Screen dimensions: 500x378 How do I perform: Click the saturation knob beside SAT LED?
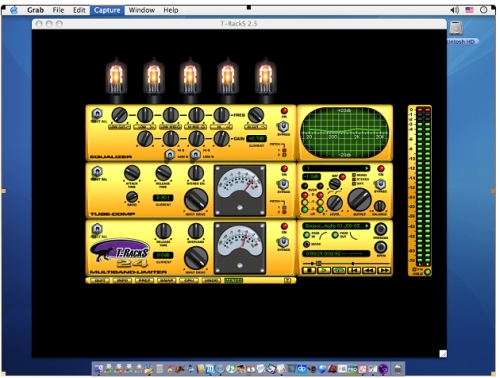point(334,184)
